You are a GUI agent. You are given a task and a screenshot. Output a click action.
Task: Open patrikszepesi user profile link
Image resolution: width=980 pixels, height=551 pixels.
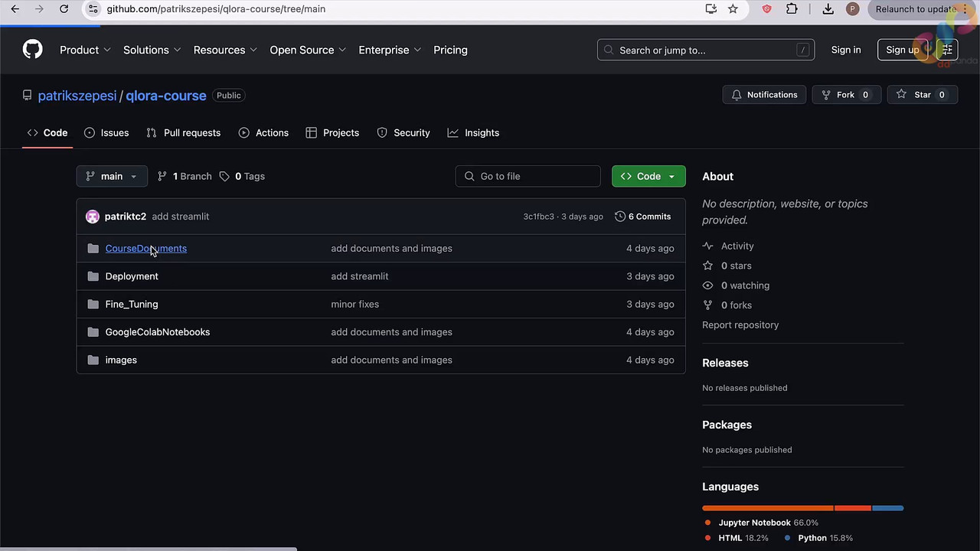pos(77,96)
